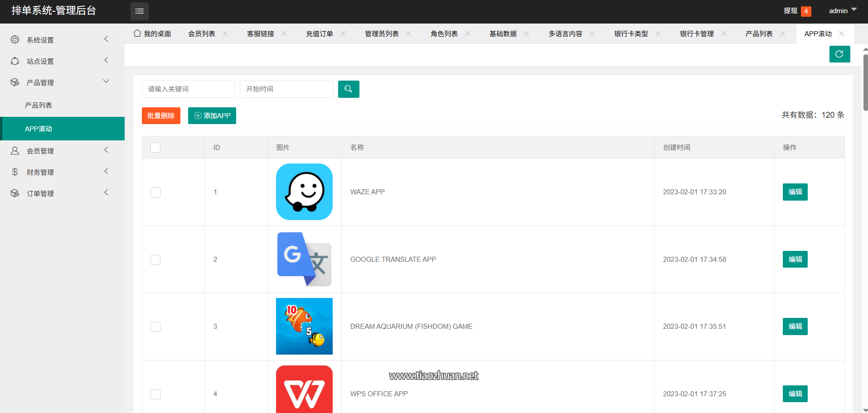This screenshot has width=868, height=413.
Task: Switch to the 会员列表 tab
Action: [202, 34]
